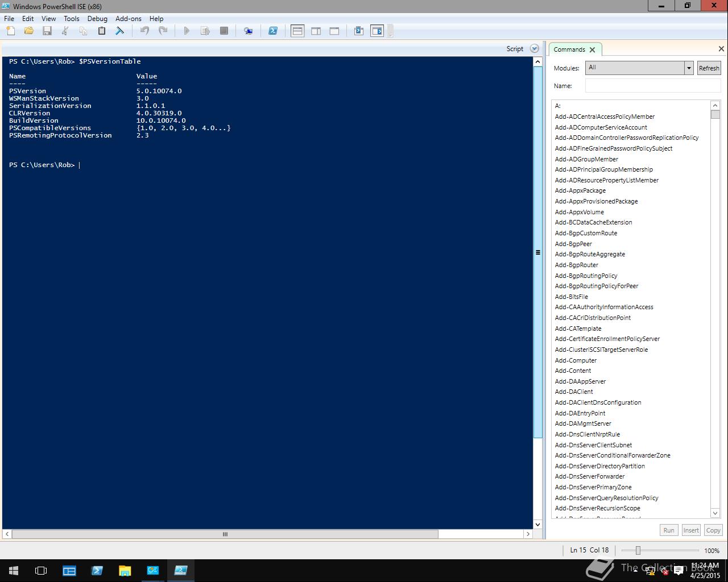Open Server Manager from the taskbar
728x582 pixels.
[x=69, y=571]
